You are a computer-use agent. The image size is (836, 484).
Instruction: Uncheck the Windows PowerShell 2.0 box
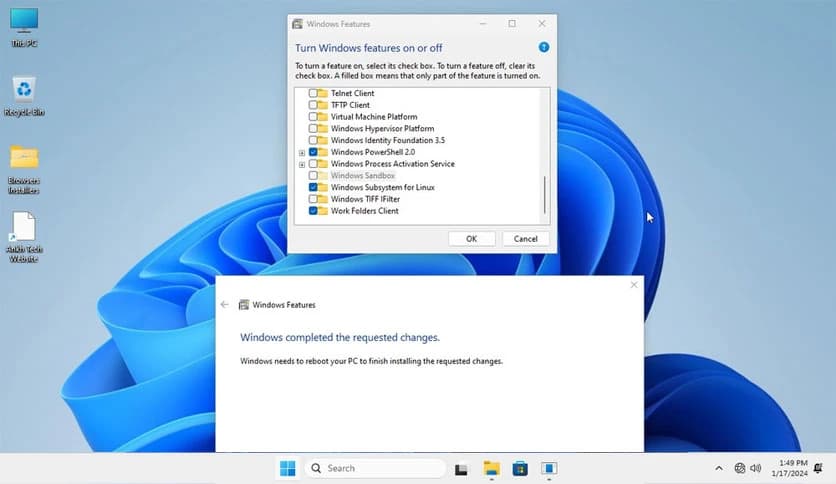click(313, 152)
